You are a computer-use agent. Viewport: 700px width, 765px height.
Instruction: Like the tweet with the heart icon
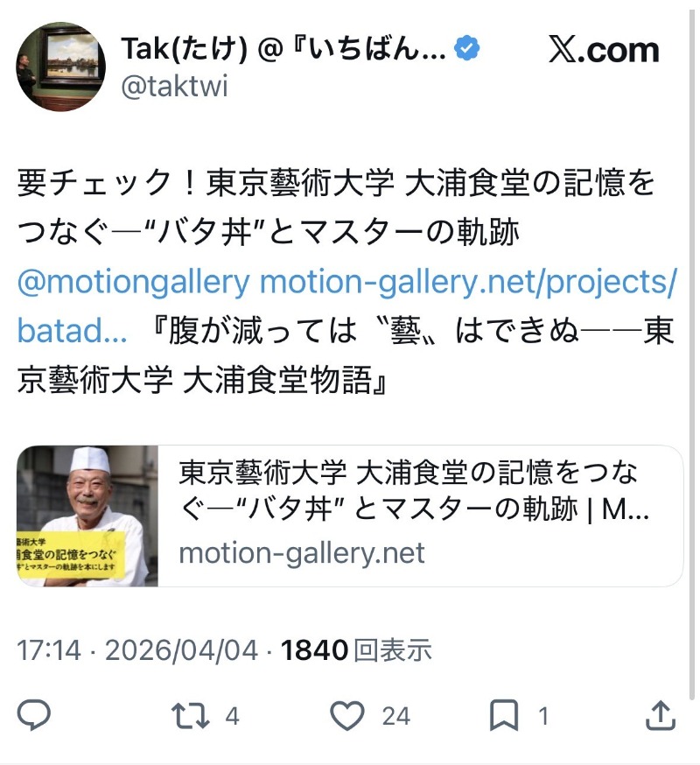click(348, 717)
